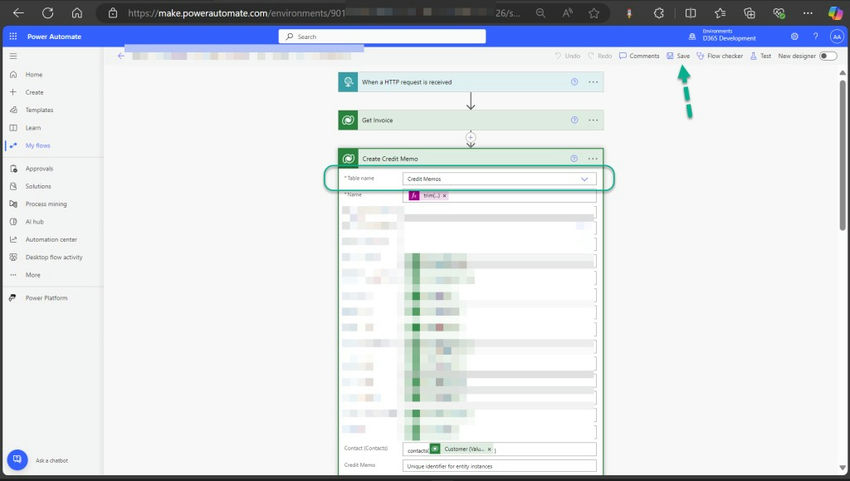The height and width of the screenshot is (481, 850).
Task: Open browser settings and more ellipsis
Action: 808,13
